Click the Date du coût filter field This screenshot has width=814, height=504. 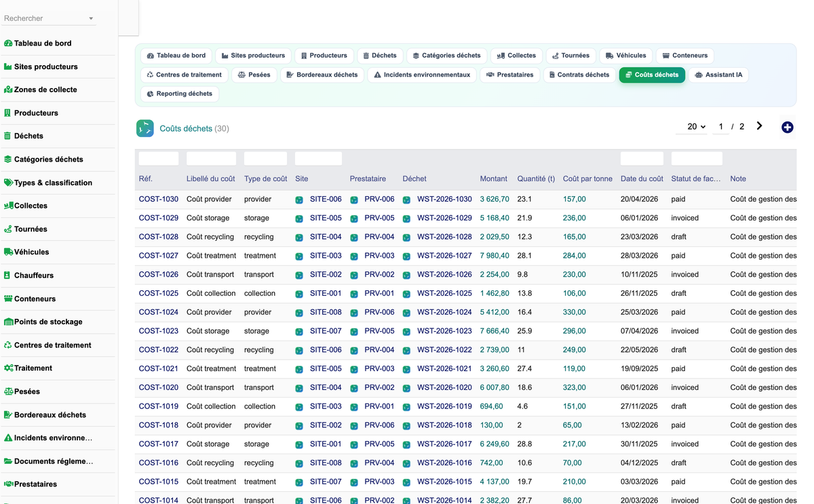tap(642, 159)
